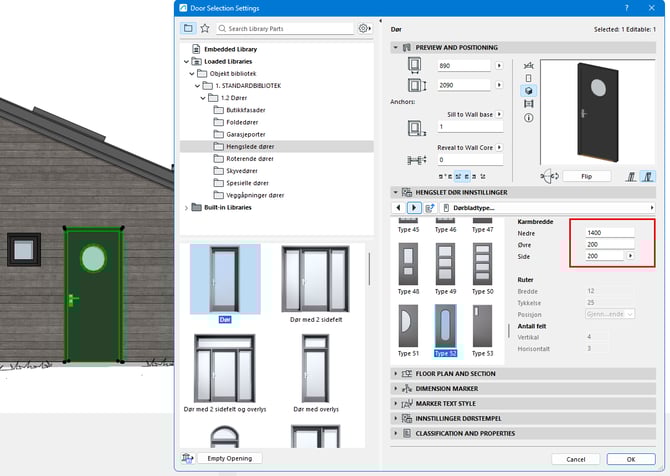Screen dimensions: 670x476
Task: Click the Empty Opening icon at bottom left
Action: (188, 459)
